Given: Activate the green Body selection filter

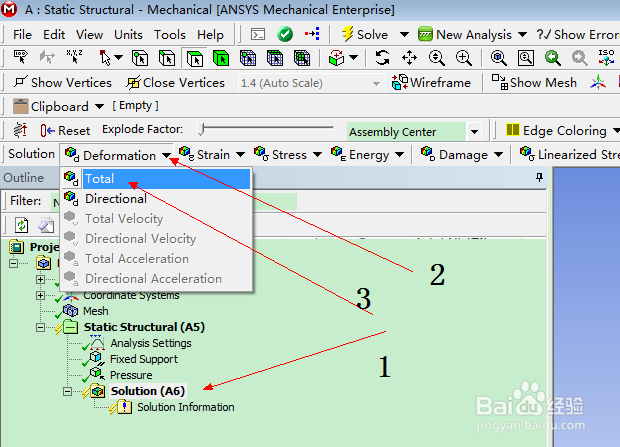Looking at the screenshot, I should [x=221, y=58].
